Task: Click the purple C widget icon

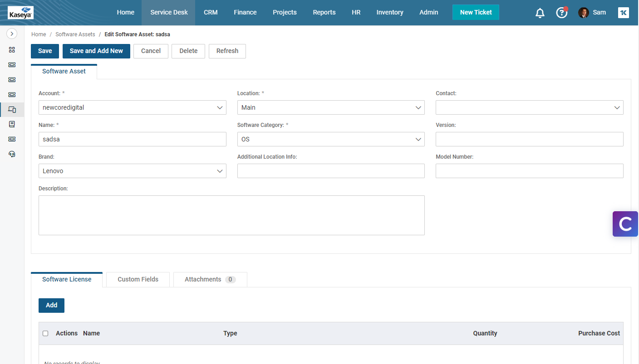Action: tap(625, 224)
